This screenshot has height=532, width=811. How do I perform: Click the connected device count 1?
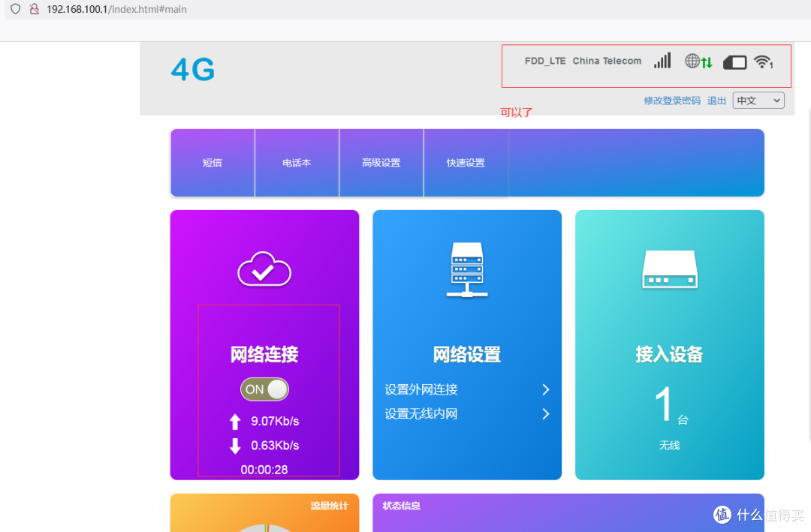(663, 404)
